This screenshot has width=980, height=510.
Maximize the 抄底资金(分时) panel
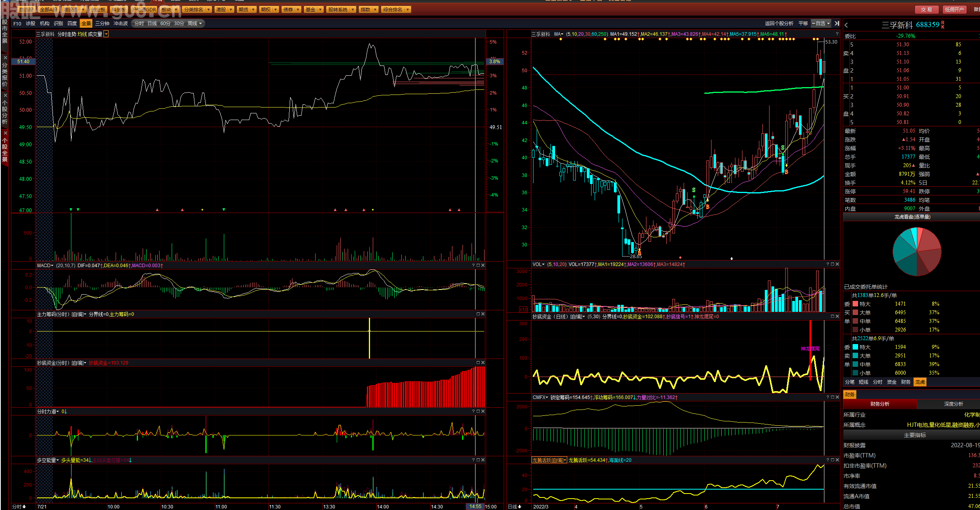tap(478, 362)
